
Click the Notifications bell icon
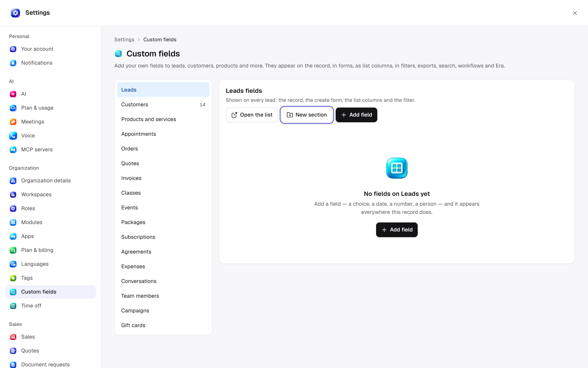click(13, 63)
